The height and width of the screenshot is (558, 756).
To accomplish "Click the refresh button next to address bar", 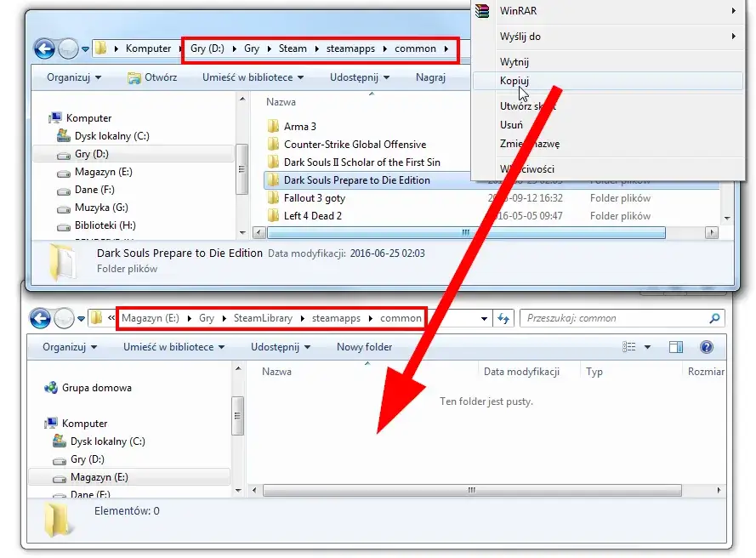I will 503,318.
